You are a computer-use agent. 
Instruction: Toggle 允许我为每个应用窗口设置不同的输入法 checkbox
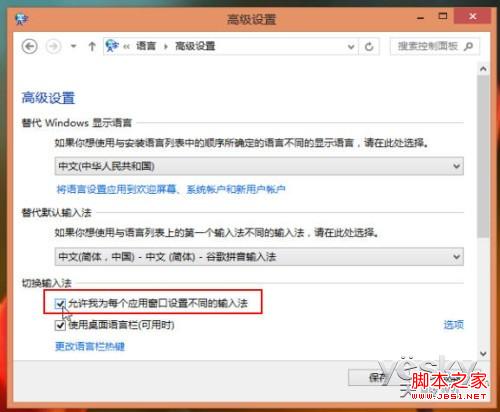click(x=60, y=304)
